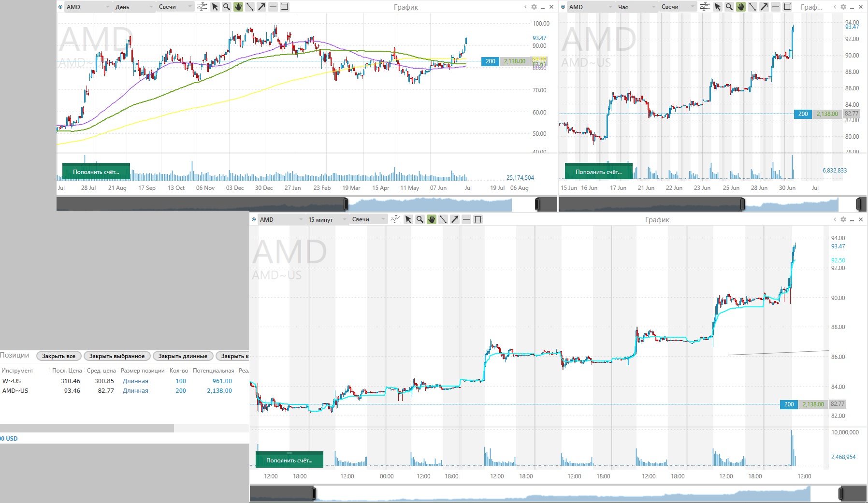Image resolution: width=868 pixels, height=503 pixels.
Task: Click Закрыть длинные button
Action: [x=183, y=356]
